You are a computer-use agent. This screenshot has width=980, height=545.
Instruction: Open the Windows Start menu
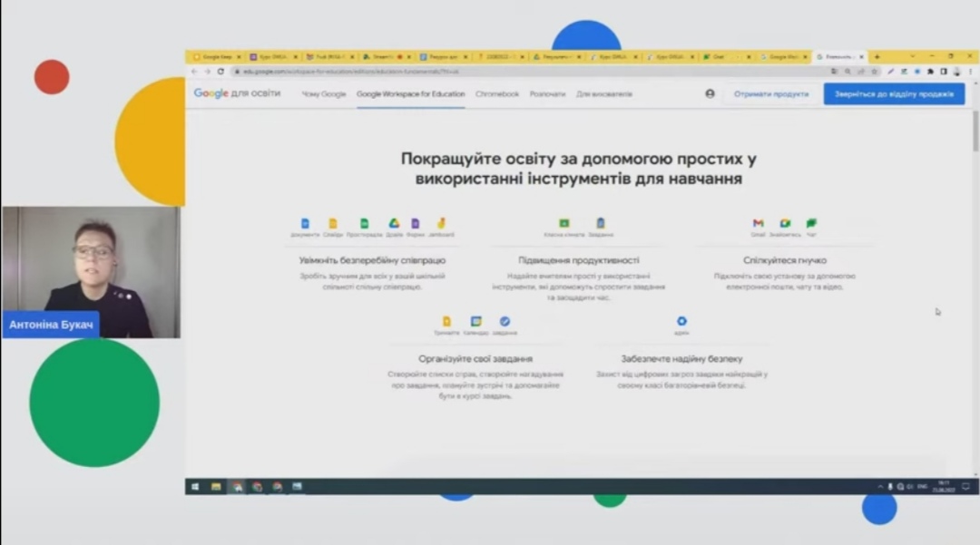click(x=195, y=486)
